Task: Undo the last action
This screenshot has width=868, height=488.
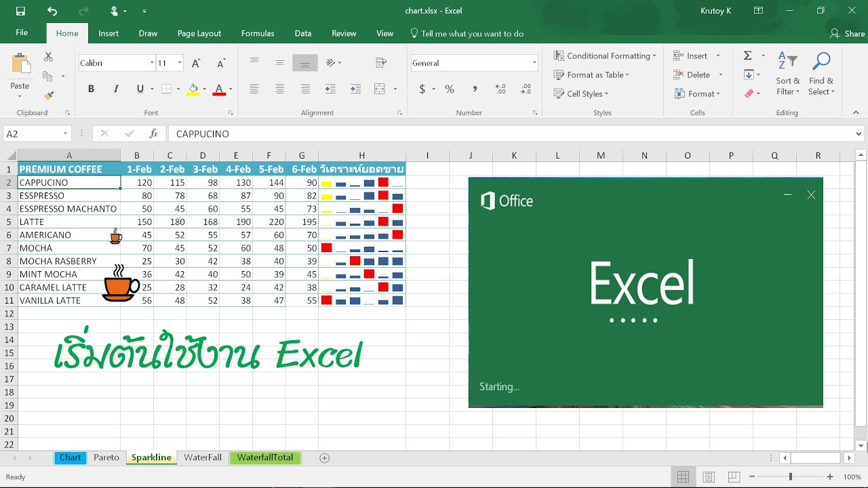Action: pos(52,11)
